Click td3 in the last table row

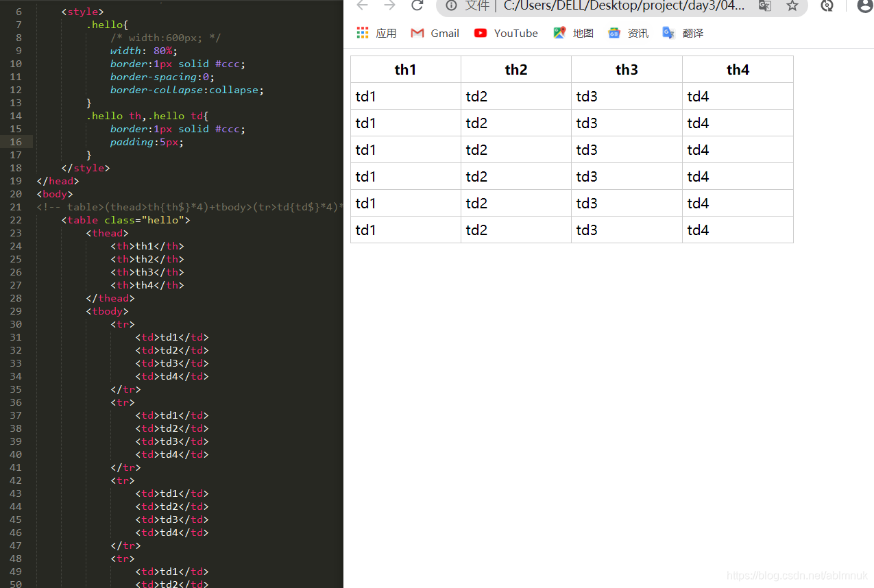click(x=627, y=230)
